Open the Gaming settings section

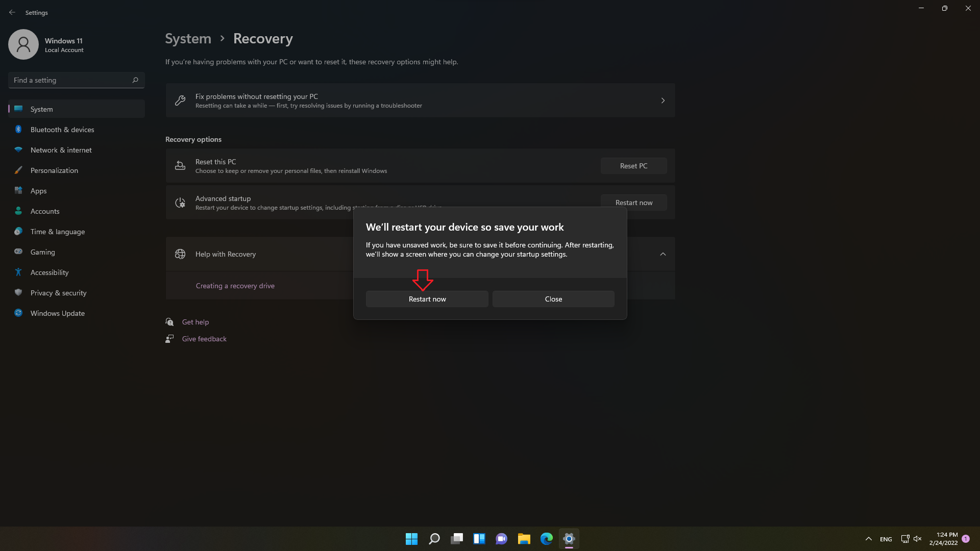(x=42, y=252)
